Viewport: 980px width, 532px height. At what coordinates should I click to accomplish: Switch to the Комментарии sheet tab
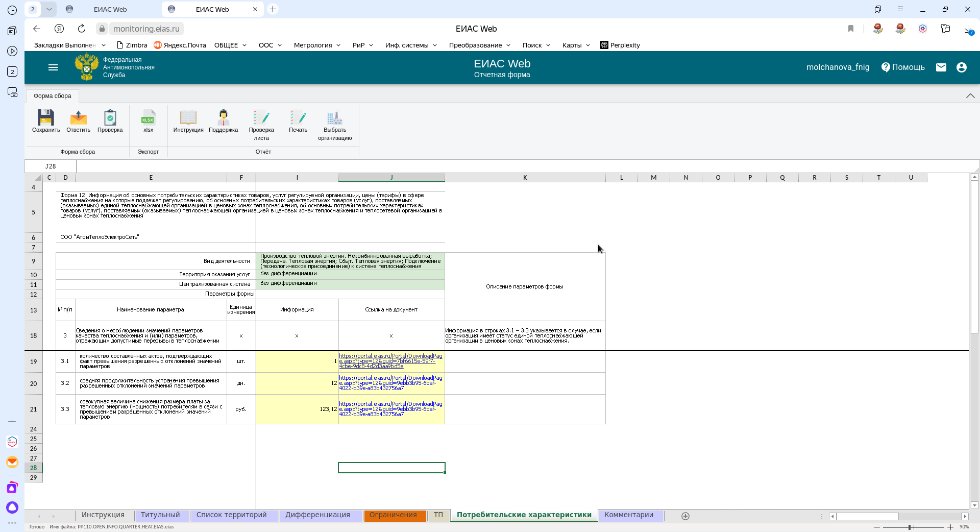point(628,515)
